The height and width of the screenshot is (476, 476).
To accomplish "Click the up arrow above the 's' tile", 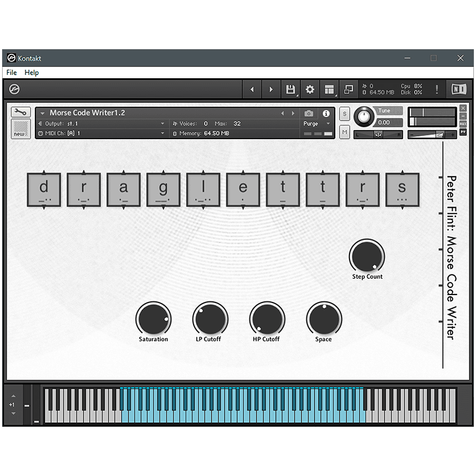I will [402, 172].
